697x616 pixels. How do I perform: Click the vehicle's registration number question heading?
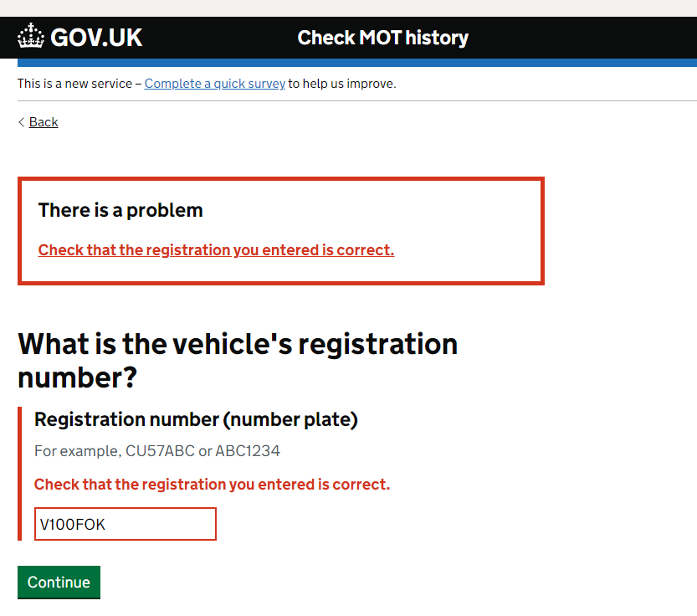pos(238,360)
